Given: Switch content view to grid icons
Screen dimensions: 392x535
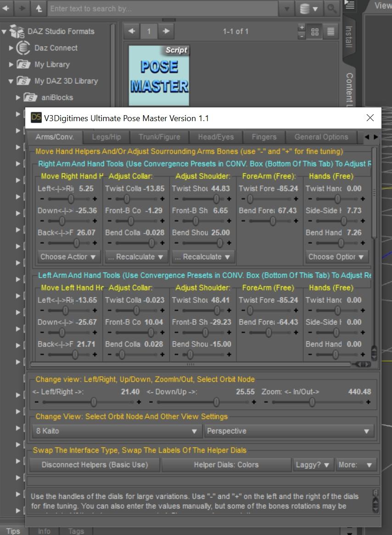Looking at the screenshot, I should 315,32.
